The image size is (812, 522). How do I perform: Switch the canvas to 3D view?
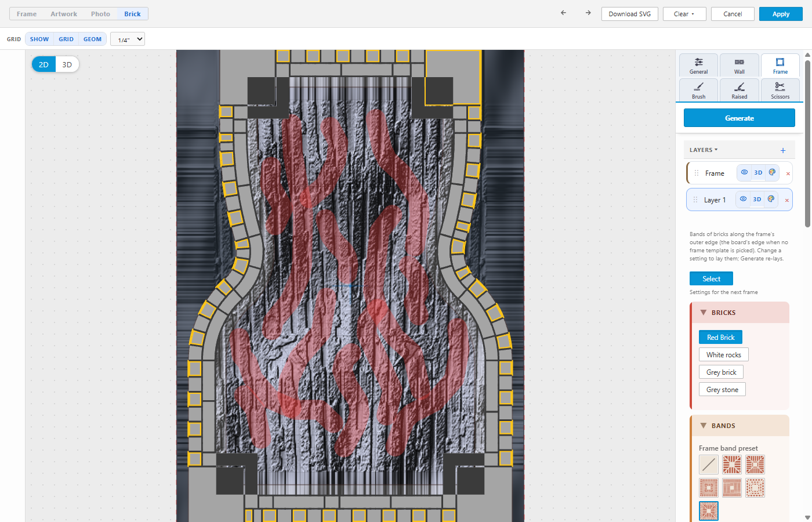pos(67,64)
